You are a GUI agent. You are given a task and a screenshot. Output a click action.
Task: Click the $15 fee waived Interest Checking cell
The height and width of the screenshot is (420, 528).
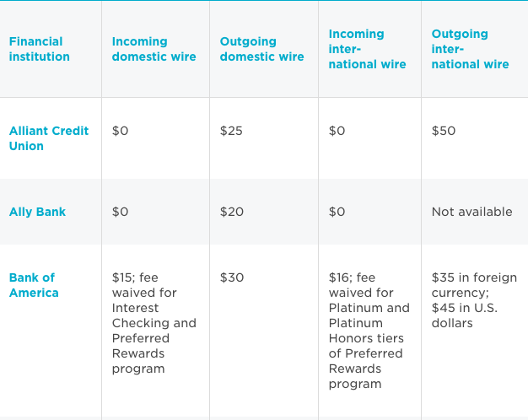click(x=154, y=323)
